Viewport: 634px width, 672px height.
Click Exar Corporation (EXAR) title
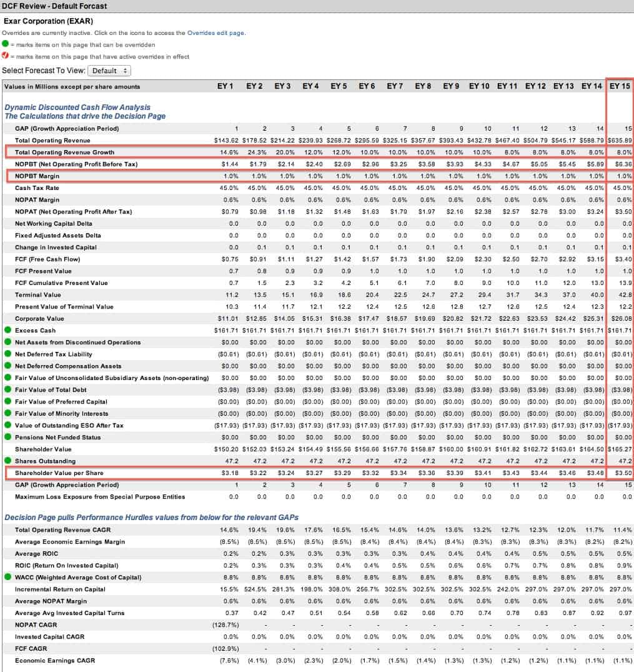48,21
